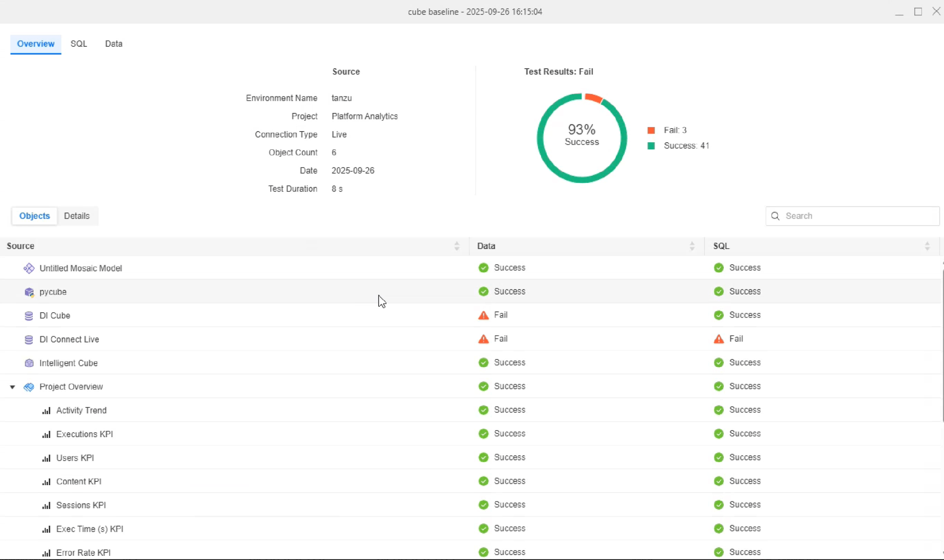The width and height of the screenshot is (944, 560).
Task: Click the Intelligent Cube icon
Action: click(x=29, y=363)
